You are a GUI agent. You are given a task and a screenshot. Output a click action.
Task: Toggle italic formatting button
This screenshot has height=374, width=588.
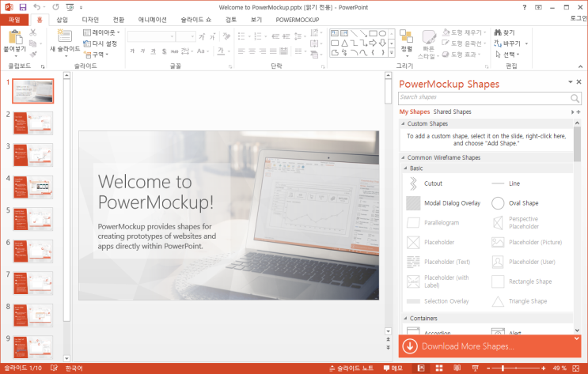tap(142, 51)
